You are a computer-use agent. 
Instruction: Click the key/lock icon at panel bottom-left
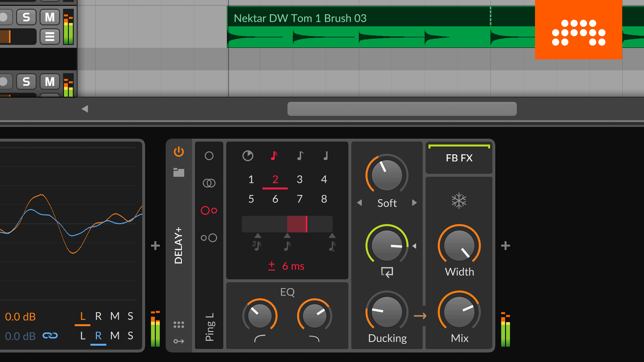point(178,340)
